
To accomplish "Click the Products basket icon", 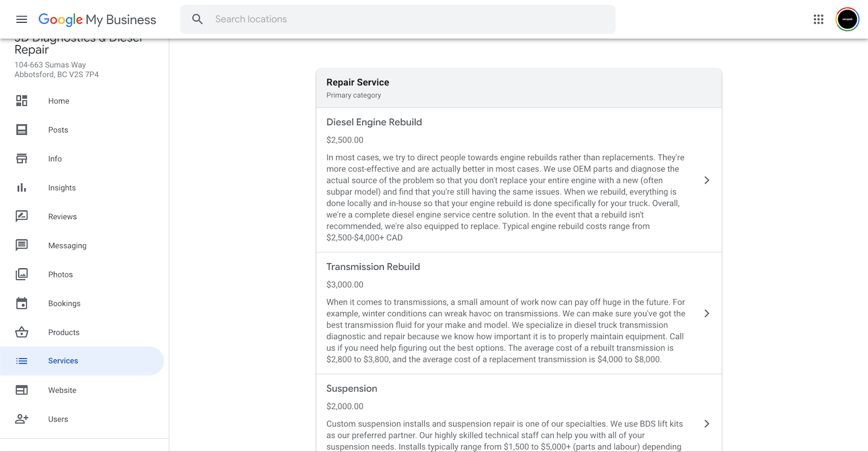I will click(x=21, y=332).
